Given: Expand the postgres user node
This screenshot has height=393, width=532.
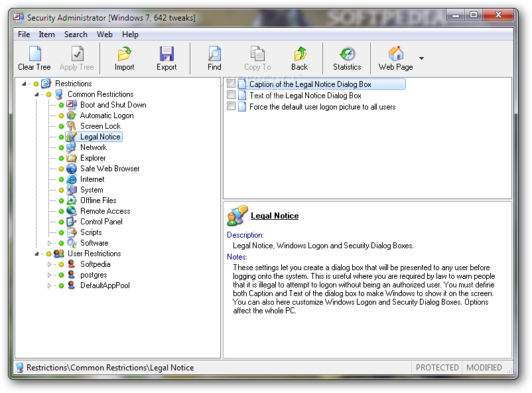Looking at the screenshot, I should click(49, 275).
